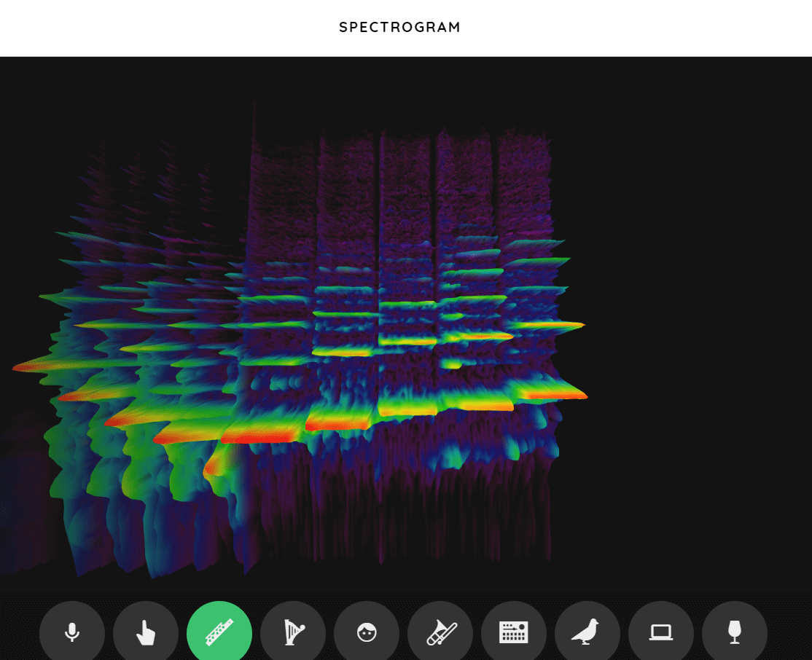Open the drum machine sound source
Image resolution: width=812 pixels, height=660 pixels.
tap(514, 632)
